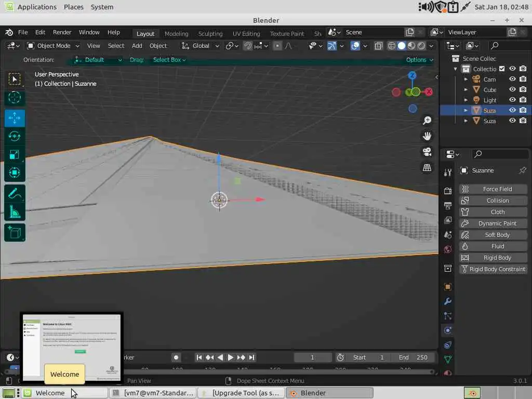Switch to Modeling workspace tab
The width and height of the screenshot is (532, 399).
177,34
